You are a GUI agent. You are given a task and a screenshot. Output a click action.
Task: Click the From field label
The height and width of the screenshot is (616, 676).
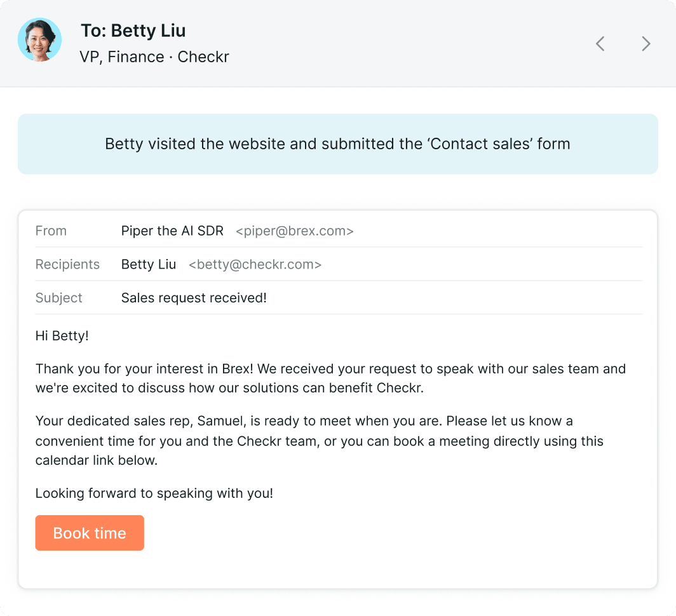coord(51,231)
